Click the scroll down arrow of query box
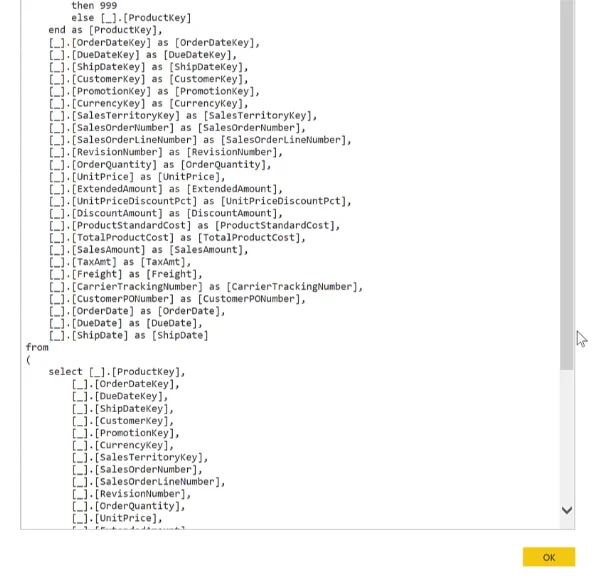The height and width of the screenshot is (583, 592). (567, 511)
